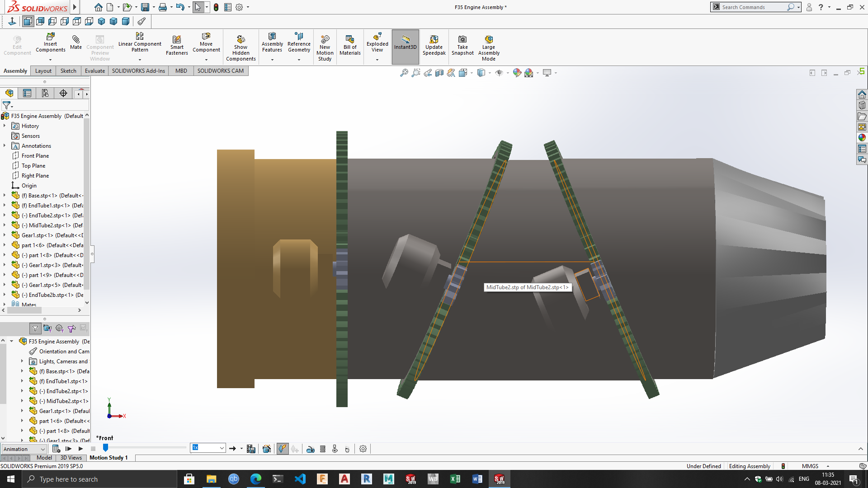
Task: Click the MMGS units status button
Action: point(810,466)
